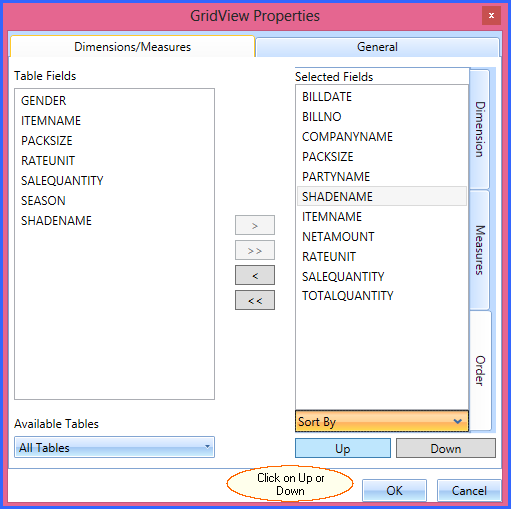Select the Dimensions/Measures tab

[132, 47]
